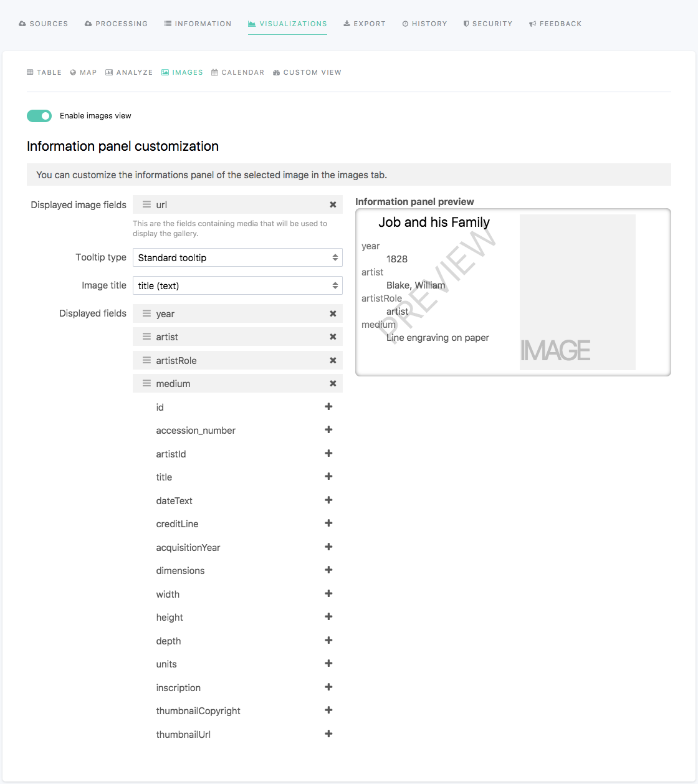
Task: Remove the url image field
Action: [x=333, y=205]
